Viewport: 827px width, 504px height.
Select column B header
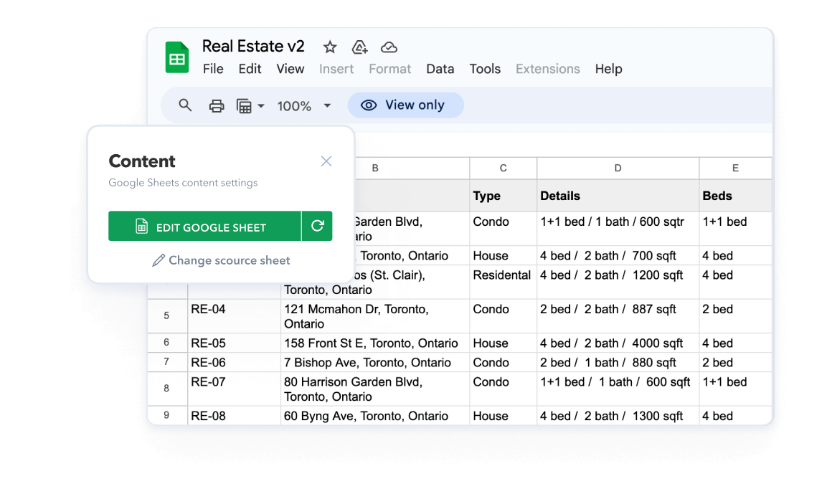(375, 168)
